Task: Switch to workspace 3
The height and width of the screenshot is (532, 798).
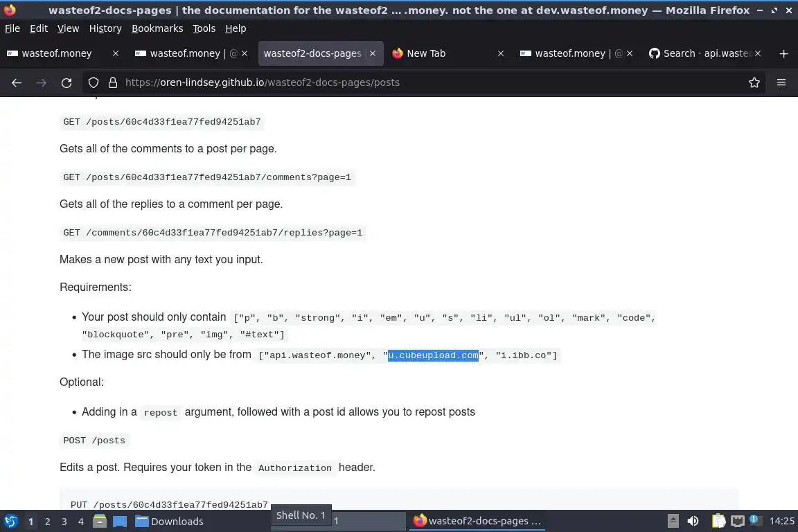Action: click(64, 522)
